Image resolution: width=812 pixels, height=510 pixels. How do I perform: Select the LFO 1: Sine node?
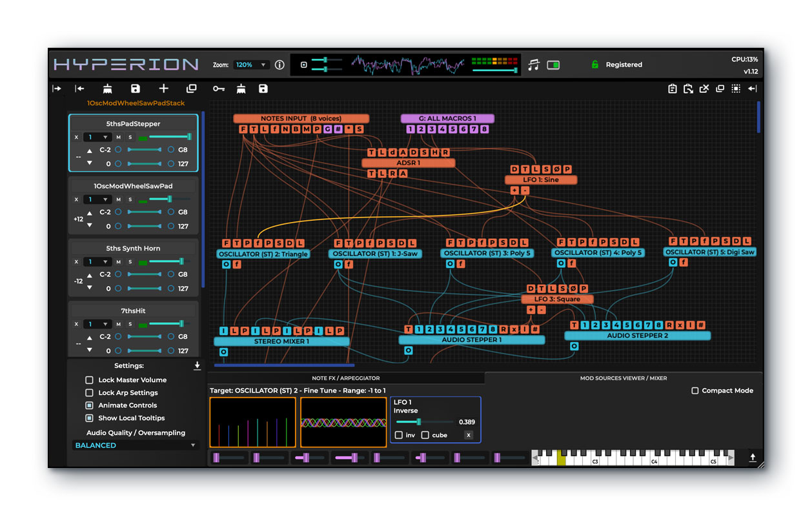[541, 179]
